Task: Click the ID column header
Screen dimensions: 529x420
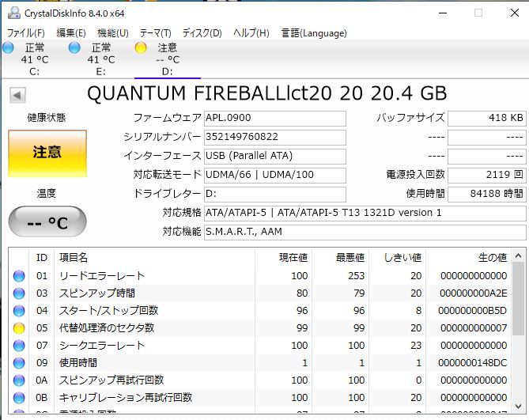Action: coord(41,258)
